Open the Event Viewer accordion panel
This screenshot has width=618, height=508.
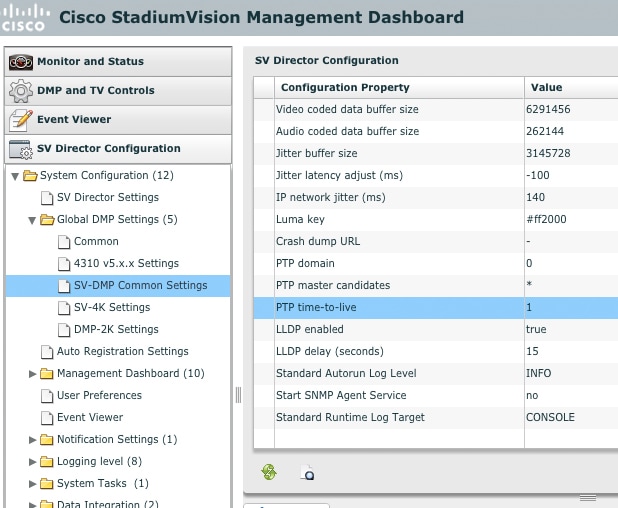click(118, 120)
